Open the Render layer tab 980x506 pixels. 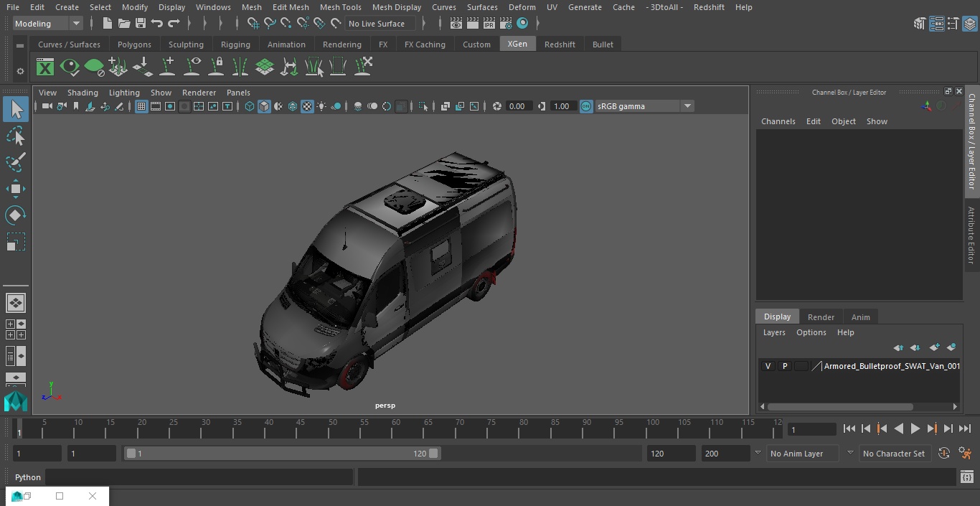click(821, 317)
